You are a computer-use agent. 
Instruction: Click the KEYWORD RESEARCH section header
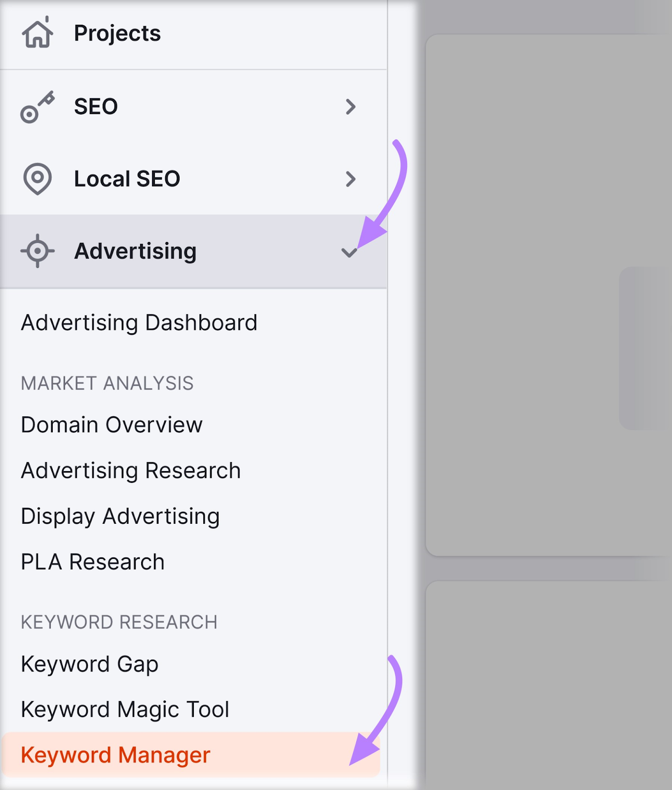click(x=119, y=622)
